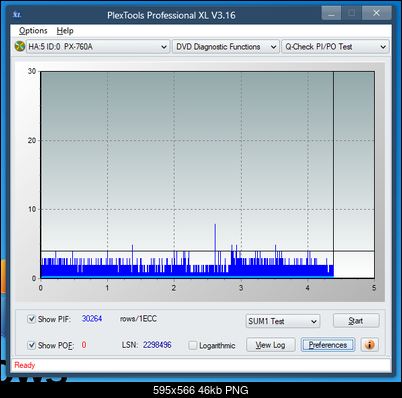Toggle the Show POF checkbox
The image size is (402, 398).
[31, 345]
